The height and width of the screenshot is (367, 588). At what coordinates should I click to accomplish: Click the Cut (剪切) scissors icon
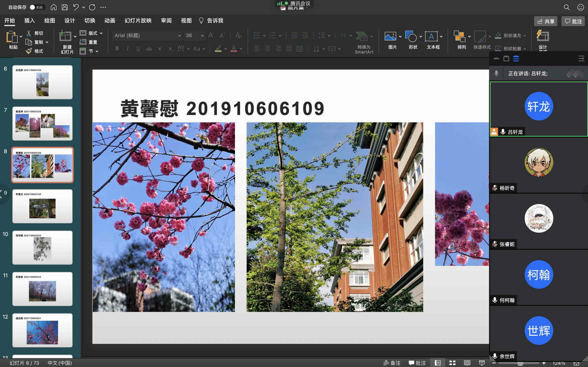tap(29, 33)
